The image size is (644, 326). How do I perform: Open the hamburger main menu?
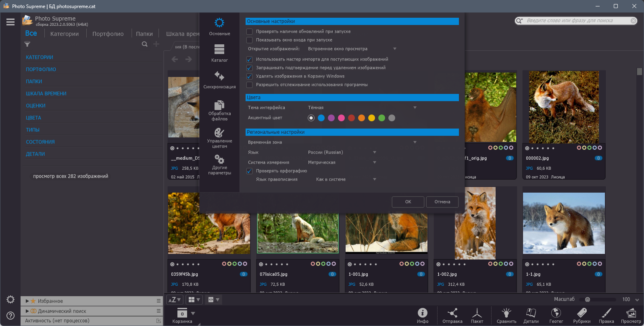coord(10,22)
